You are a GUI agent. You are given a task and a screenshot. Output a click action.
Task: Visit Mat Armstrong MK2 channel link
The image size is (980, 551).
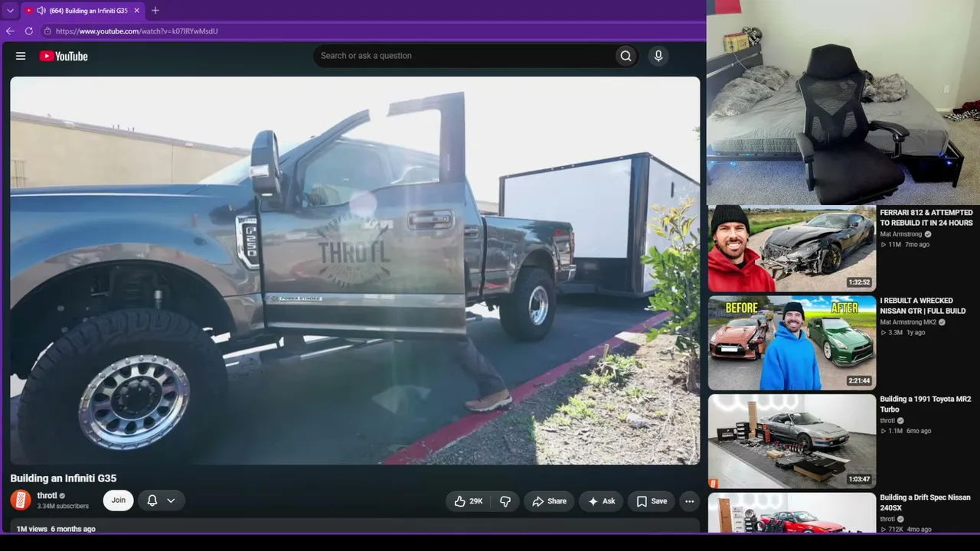pyautogui.click(x=909, y=322)
